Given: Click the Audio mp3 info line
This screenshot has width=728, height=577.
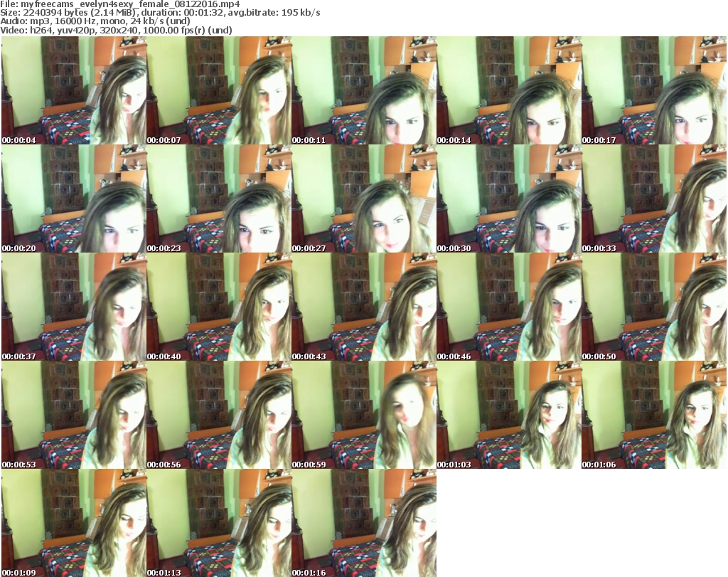Looking at the screenshot, I should pyautogui.click(x=96, y=21).
